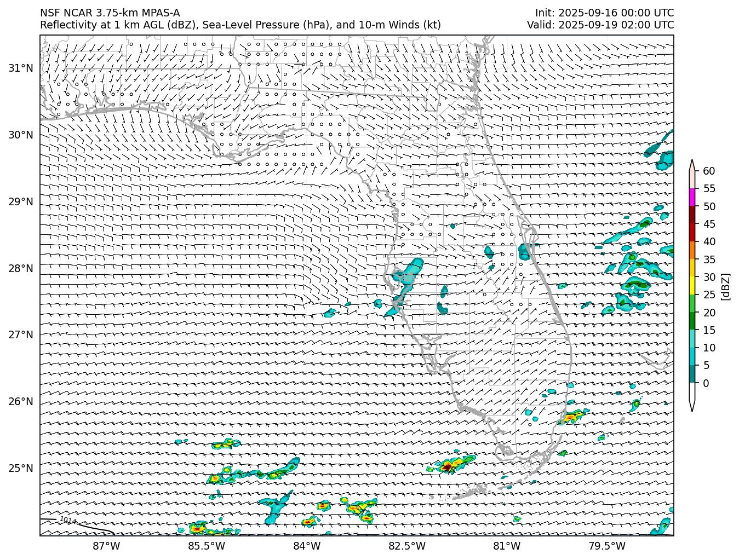Viewport: 739px width, 560px height.
Task: Click the 82.5°W longitude axis label
Action: point(407,546)
